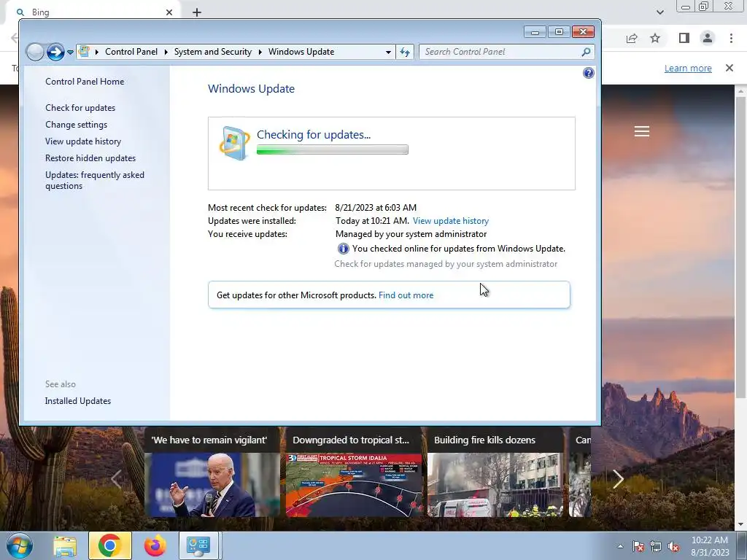Click the Windows Update shield icon
The image size is (747, 560).
pyautogui.click(x=234, y=143)
